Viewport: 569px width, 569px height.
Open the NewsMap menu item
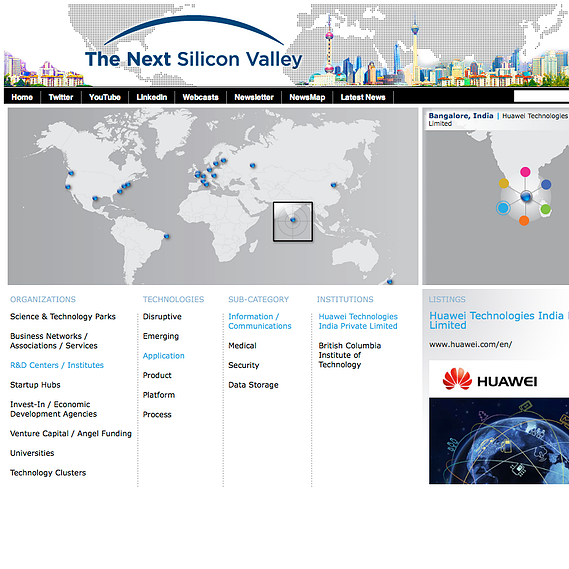pyautogui.click(x=307, y=97)
